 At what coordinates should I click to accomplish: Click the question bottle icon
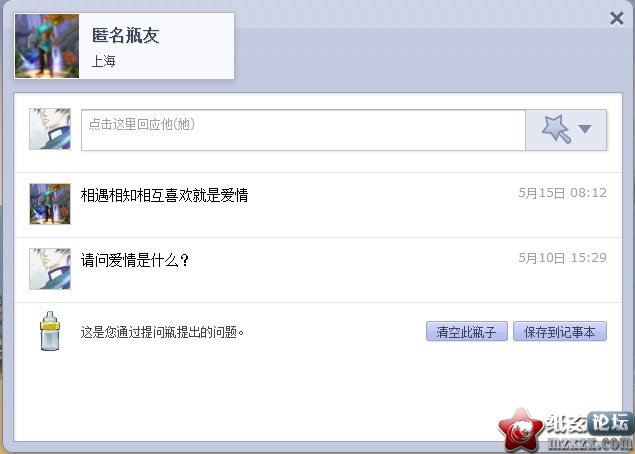coord(50,331)
